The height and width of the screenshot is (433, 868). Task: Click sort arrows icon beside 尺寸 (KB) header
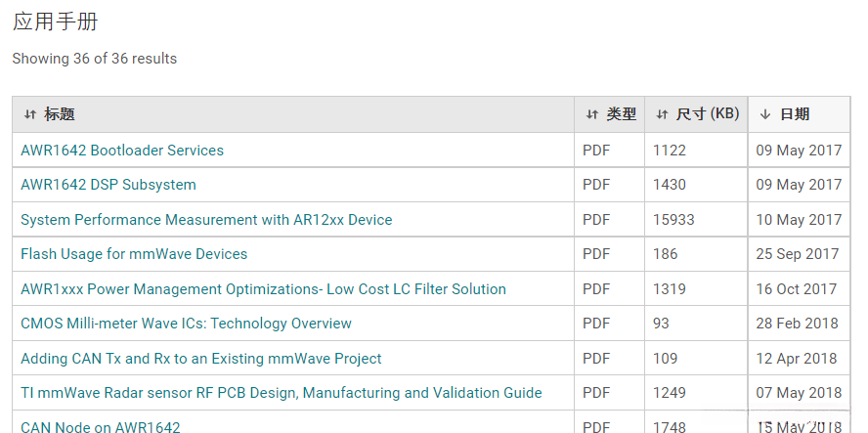coord(662,114)
